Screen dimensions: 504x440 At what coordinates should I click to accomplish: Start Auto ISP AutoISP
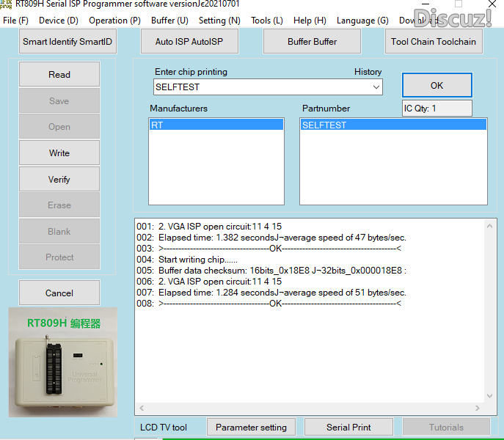coord(190,42)
